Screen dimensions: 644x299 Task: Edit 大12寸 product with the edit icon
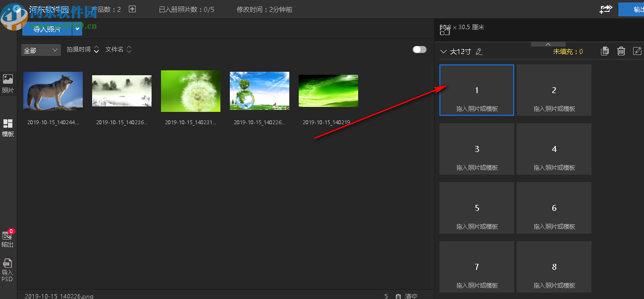[x=638, y=51]
